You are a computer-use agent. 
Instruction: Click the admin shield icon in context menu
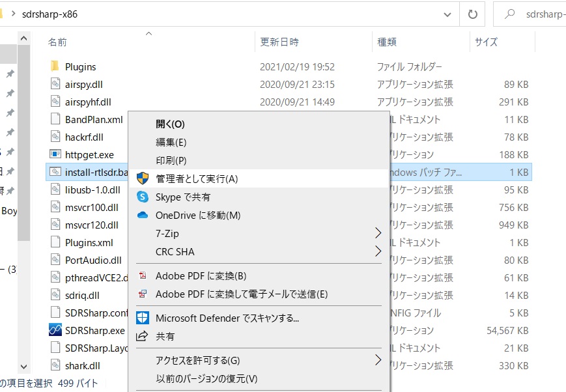click(x=143, y=178)
